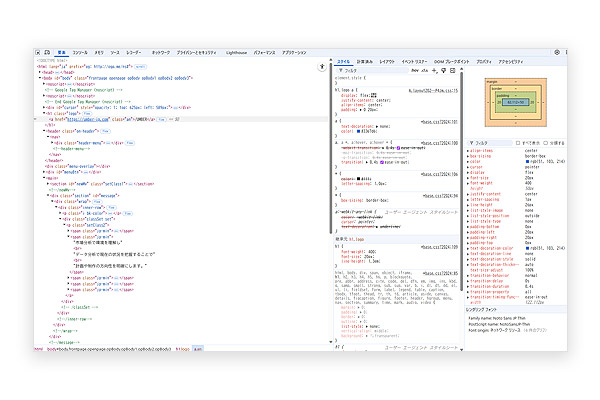600x400 pixels.
Task: Open the Accessibility (アクセシビリティ) sub-tab
Action: coord(510,62)
